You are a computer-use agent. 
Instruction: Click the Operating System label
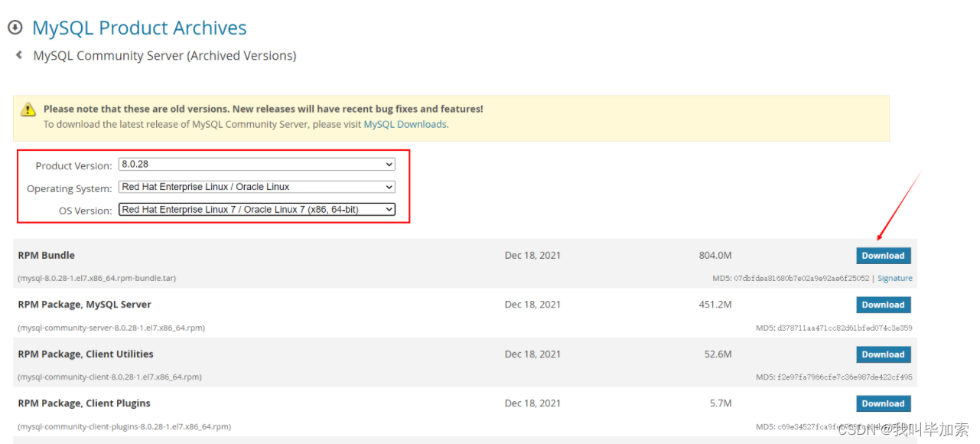tap(70, 189)
